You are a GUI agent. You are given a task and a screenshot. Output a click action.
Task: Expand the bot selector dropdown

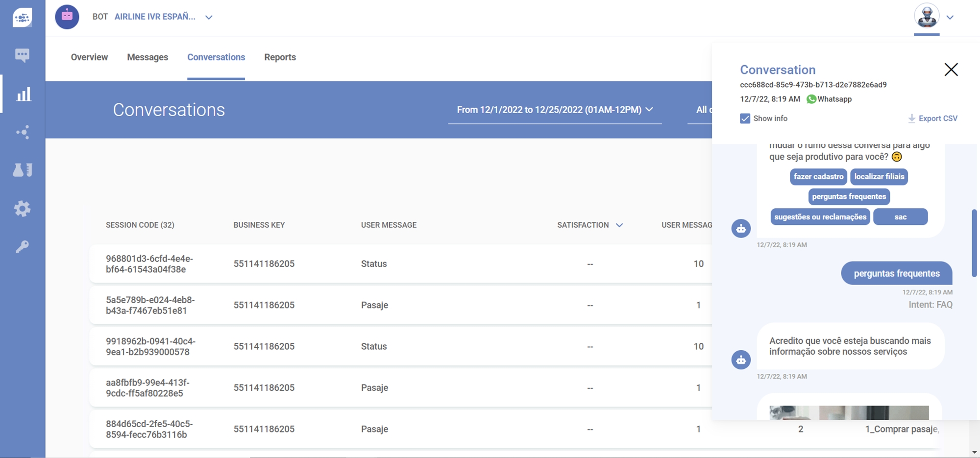tap(209, 17)
